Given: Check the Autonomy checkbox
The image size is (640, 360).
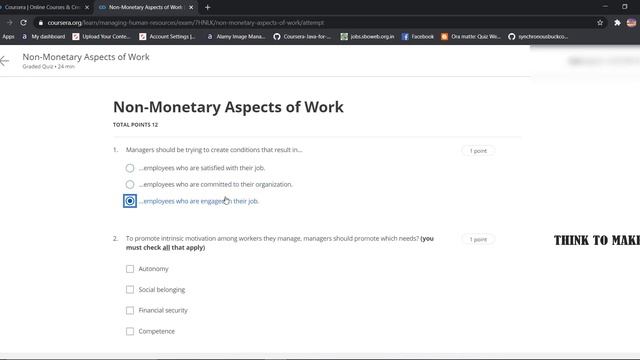Looking at the screenshot, I should tap(130, 269).
